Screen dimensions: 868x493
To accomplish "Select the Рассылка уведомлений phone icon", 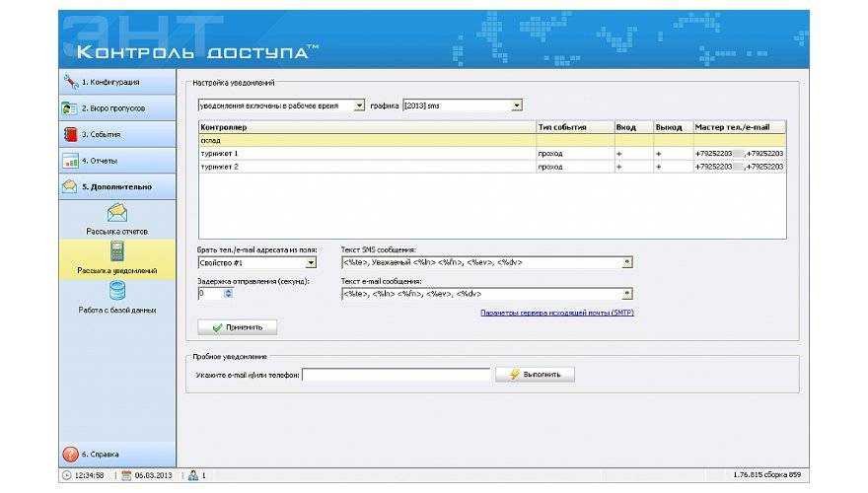I will (x=116, y=250).
